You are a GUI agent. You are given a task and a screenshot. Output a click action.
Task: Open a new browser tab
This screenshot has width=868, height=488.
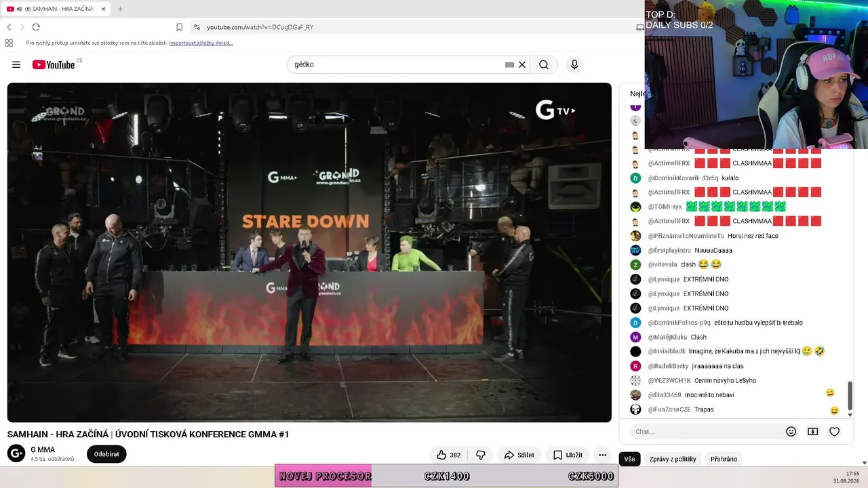[x=120, y=9]
